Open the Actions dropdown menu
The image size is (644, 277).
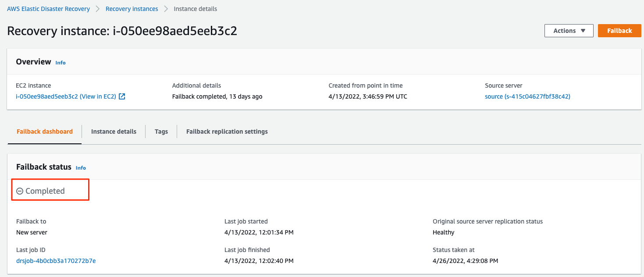tap(569, 31)
